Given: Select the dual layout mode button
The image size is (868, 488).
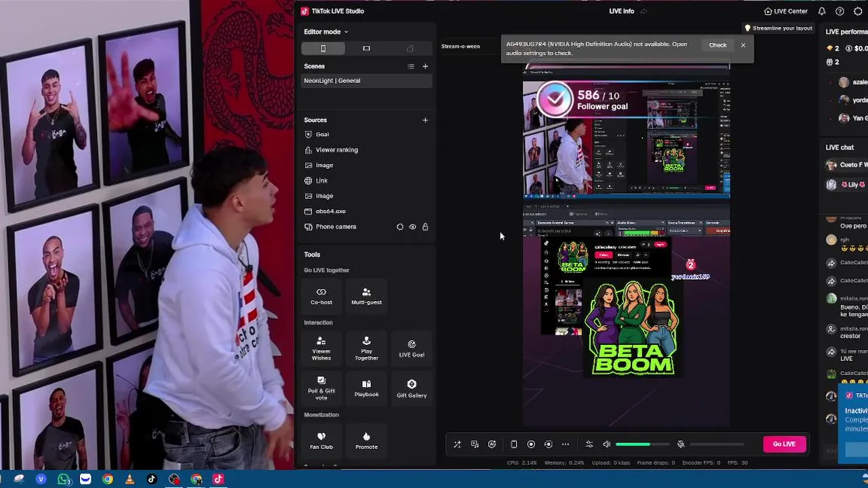Looking at the screenshot, I should click(x=410, y=48).
